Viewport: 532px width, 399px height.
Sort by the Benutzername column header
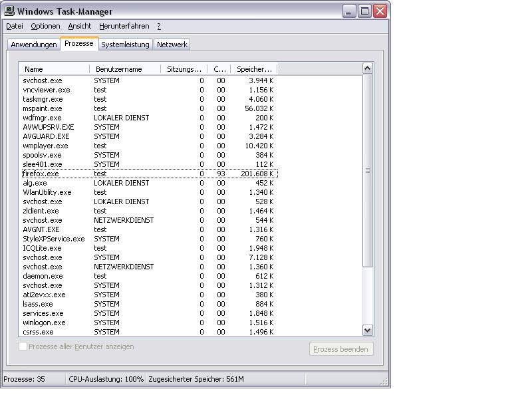125,69
